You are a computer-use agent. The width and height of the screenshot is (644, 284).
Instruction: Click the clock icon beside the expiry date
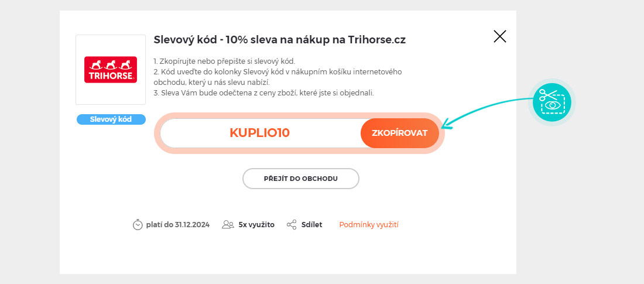(138, 225)
